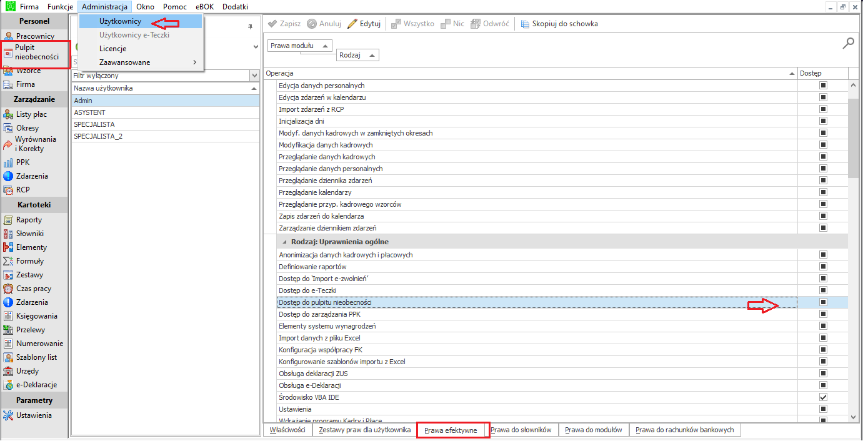Image resolution: width=868 pixels, height=446 pixels.
Task: Switch to Prawa efektywne tab
Action: point(451,430)
